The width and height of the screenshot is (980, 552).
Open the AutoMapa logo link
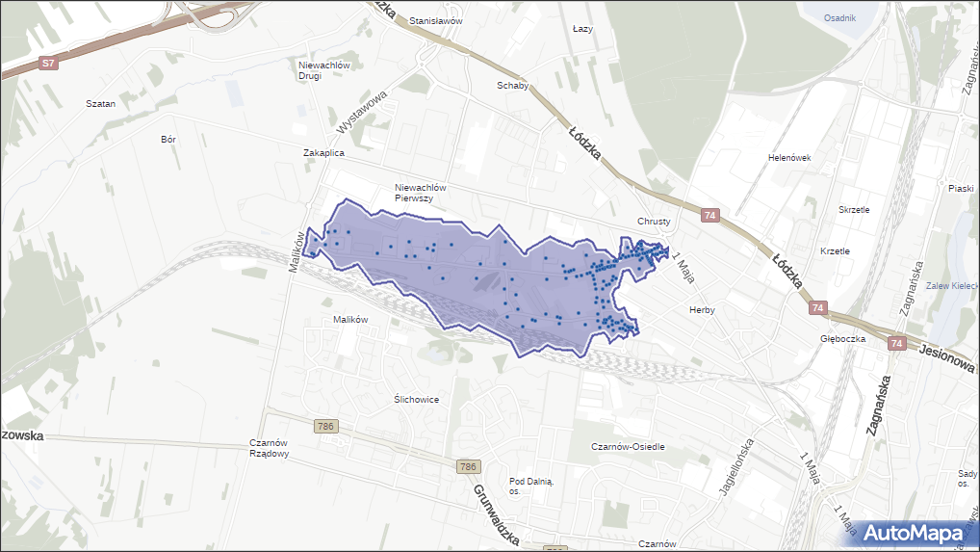[913, 533]
